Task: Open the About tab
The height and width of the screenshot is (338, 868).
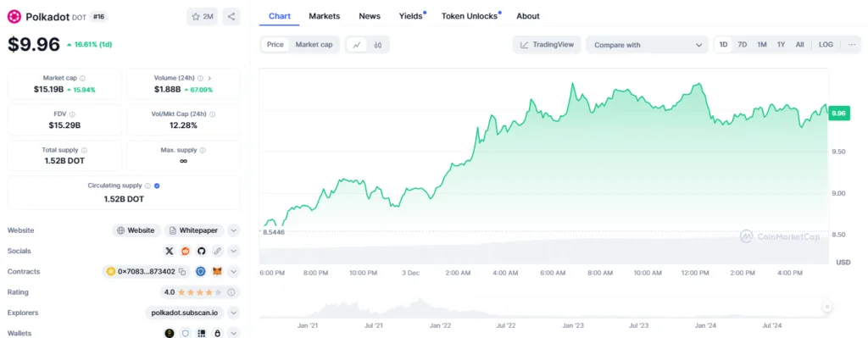Action: click(527, 16)
